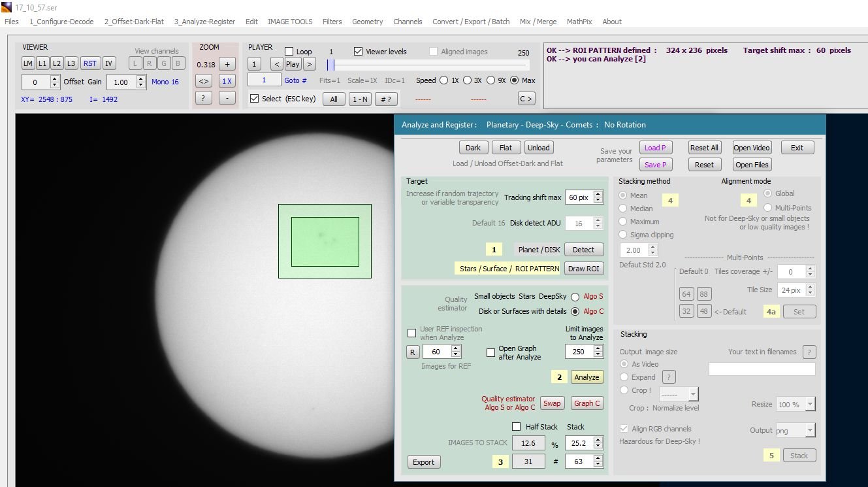
Task: Open the Filters menu
Action: pos(332,22)
